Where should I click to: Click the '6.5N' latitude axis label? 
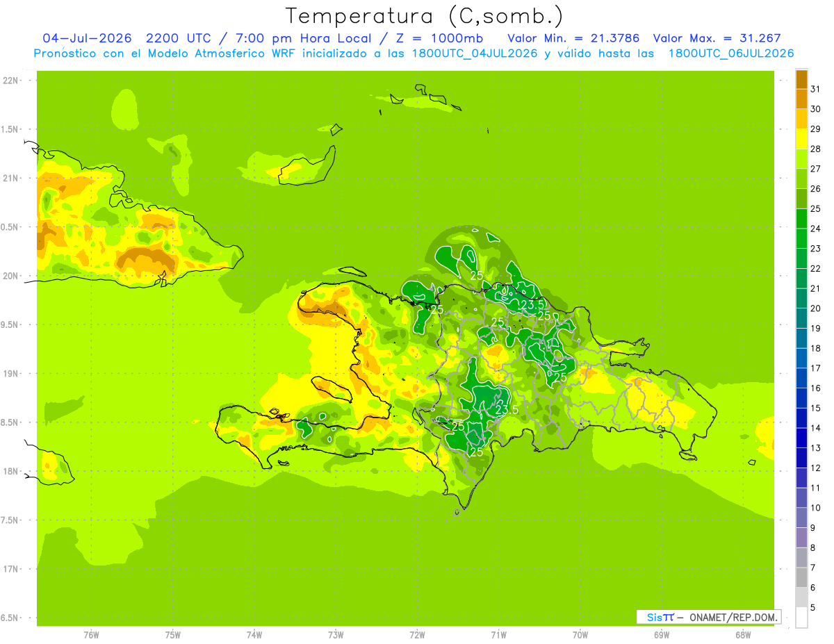coord(10,618)
